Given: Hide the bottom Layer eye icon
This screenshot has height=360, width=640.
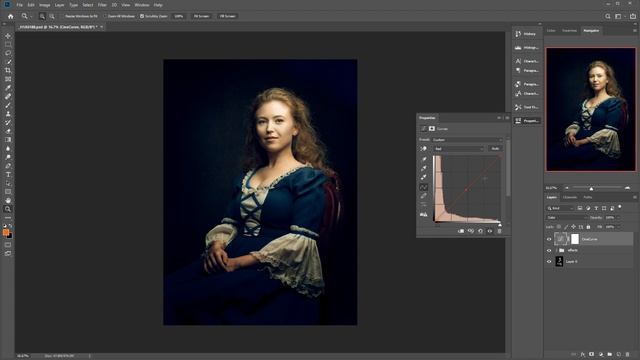Looking at the screenshot, I should pyautogui.click(x=549, y=261).
